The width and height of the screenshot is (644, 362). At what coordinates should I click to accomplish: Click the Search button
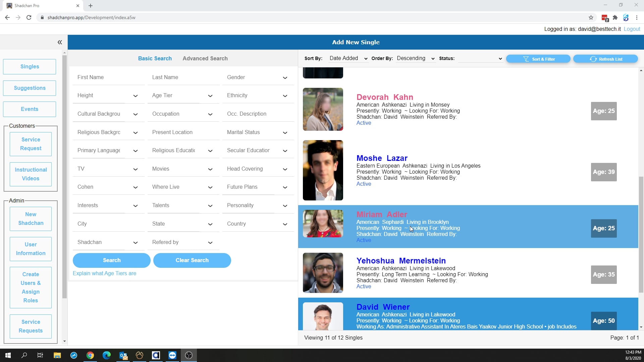(x=112, y=260)
